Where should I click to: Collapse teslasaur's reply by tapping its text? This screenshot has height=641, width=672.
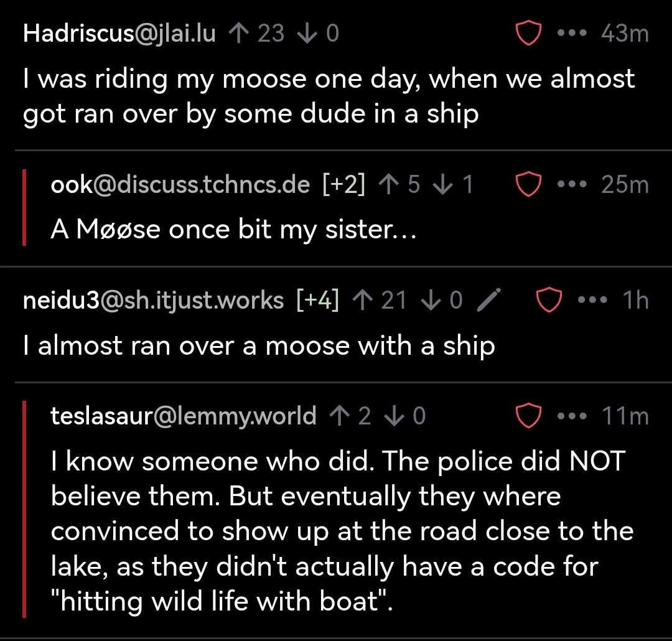336,531
